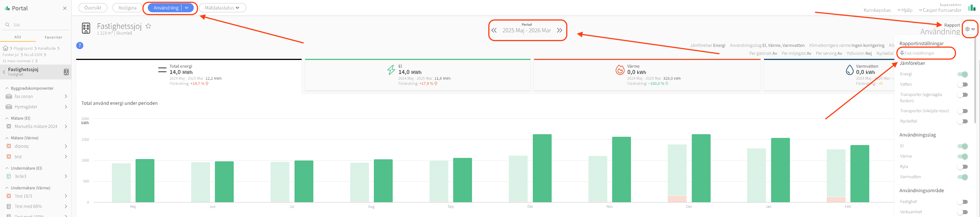Click the pin icon for Fäst inställningar

[x=902, y=53]
